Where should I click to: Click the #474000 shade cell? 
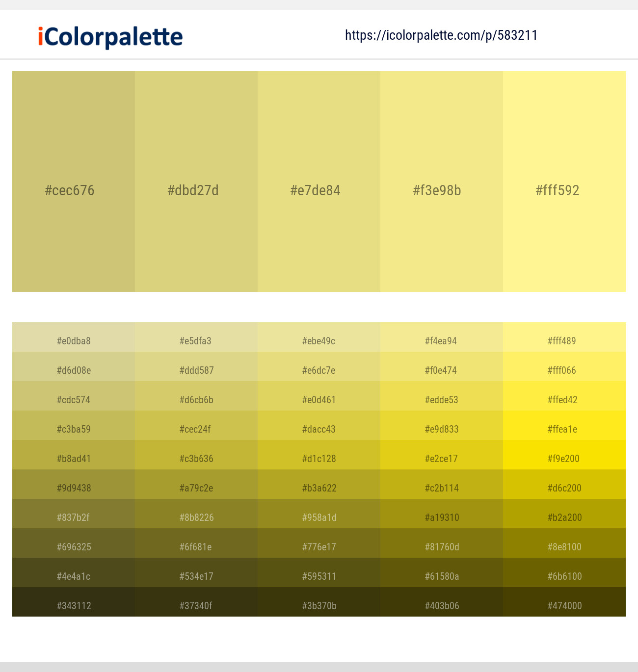(564, 605)
